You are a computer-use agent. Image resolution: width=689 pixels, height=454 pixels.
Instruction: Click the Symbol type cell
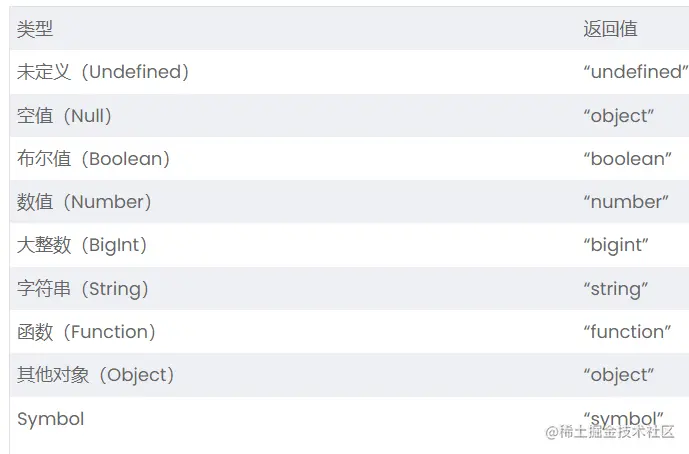click(x=51, y=419)
